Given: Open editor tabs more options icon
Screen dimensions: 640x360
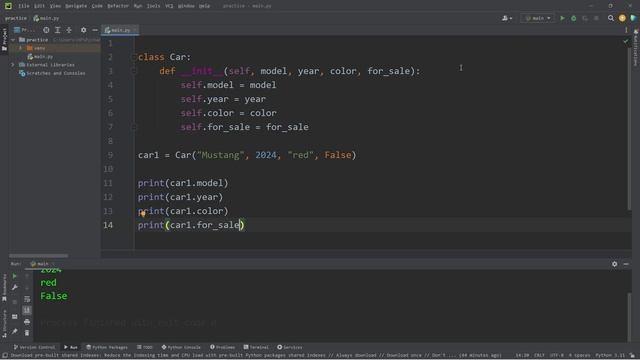Looking at the screenshot, I should [626, 30].
